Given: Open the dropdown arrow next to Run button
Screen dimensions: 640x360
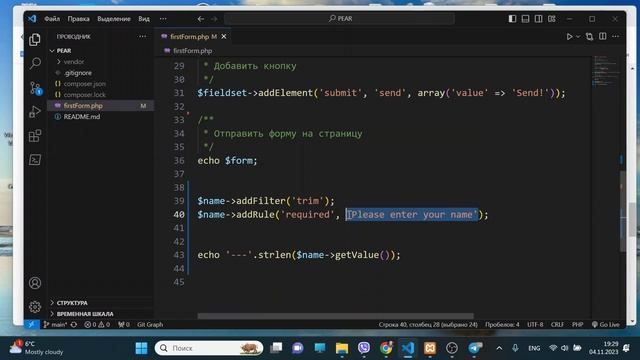Looking at the screenshot, I should click(578, 36).
